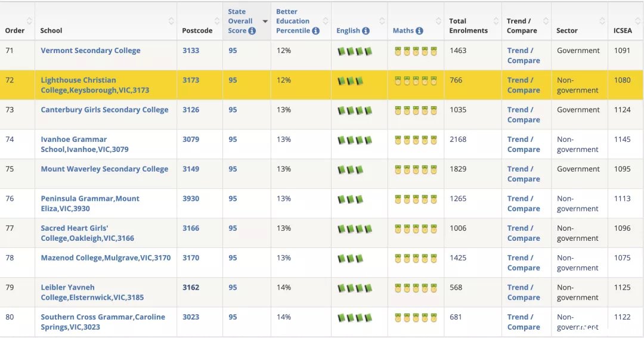Viewport: 644px width, 338px height.
Task: Open Trend / Compare for Mount Waverley row
Action: click(x=524, y=173)
